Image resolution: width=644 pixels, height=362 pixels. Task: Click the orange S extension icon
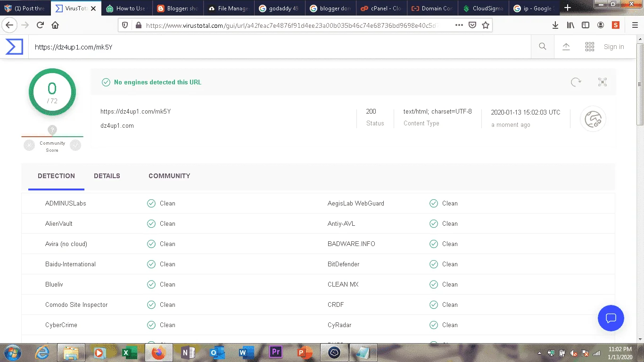[616, 25]
